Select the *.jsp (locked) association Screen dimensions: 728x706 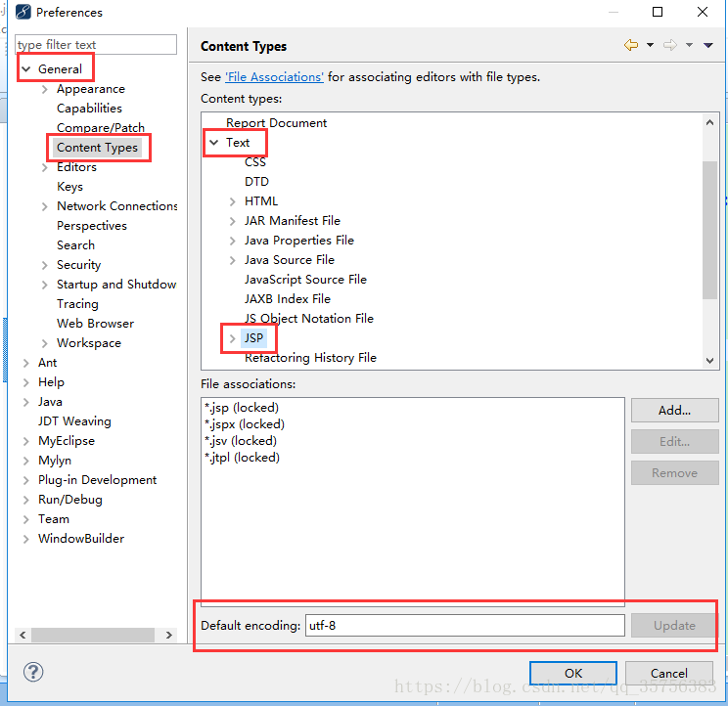[242, 408]
